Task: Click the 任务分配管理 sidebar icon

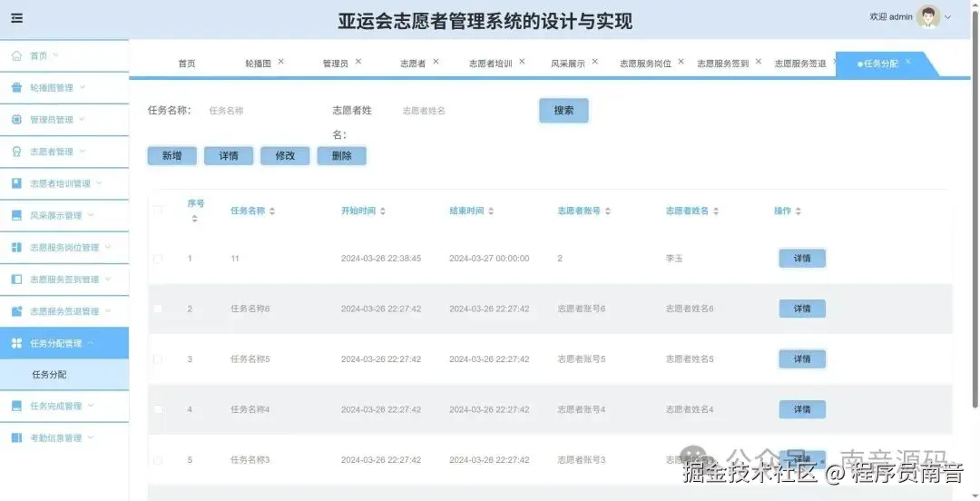Action: point(17,343)
